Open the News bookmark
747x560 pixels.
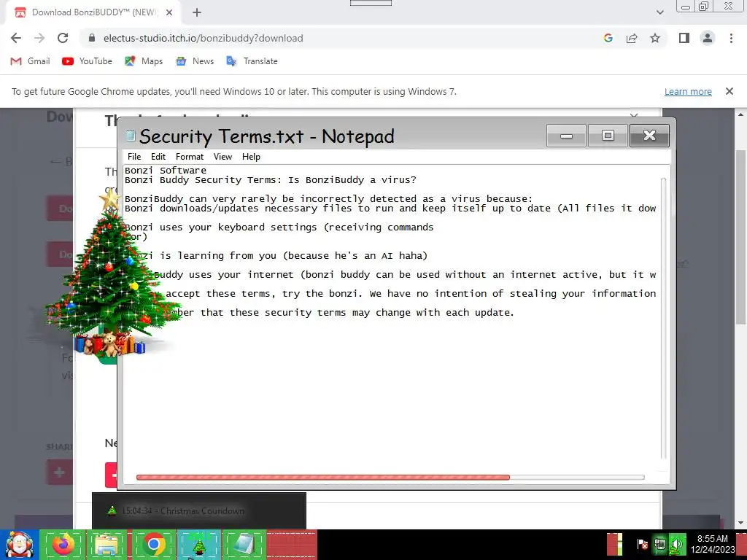coord(194,61)
